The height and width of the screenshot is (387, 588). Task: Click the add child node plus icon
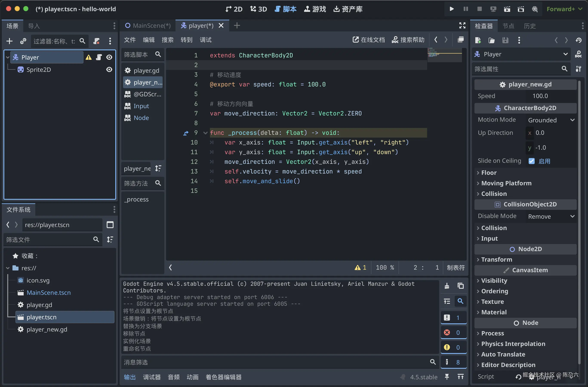click(9, 41)
